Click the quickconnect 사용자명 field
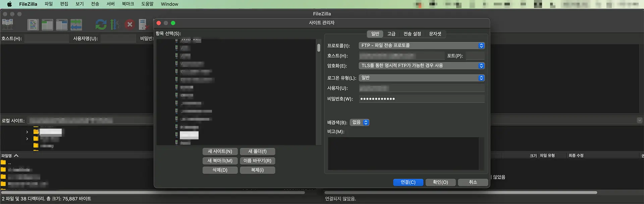The image size is (644, 204). coord(118,39)
